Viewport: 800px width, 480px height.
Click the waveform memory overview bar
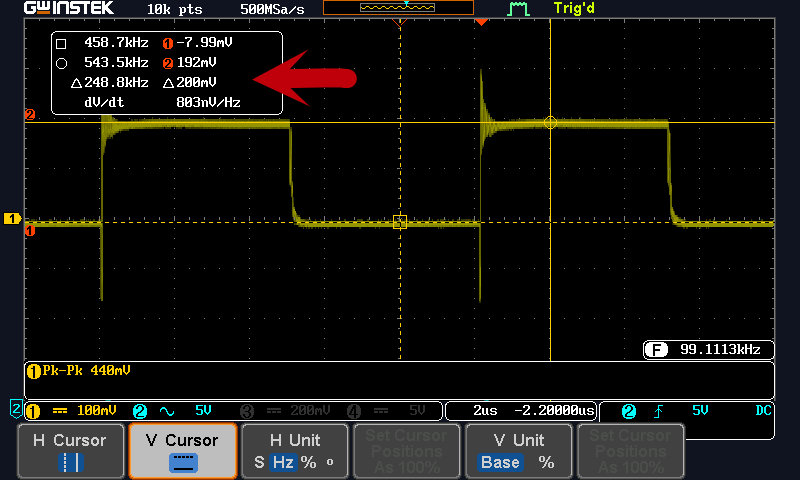coord(398,7)
